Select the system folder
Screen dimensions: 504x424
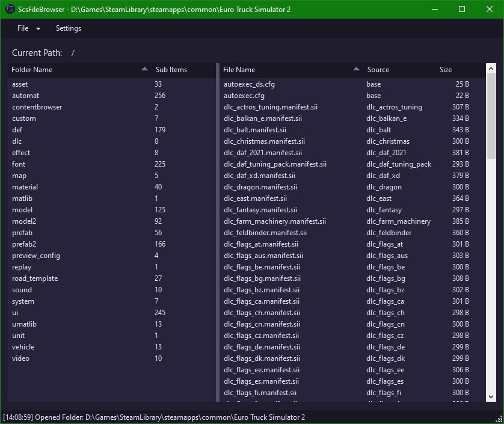pyautogui.click(x=112, y=301)
